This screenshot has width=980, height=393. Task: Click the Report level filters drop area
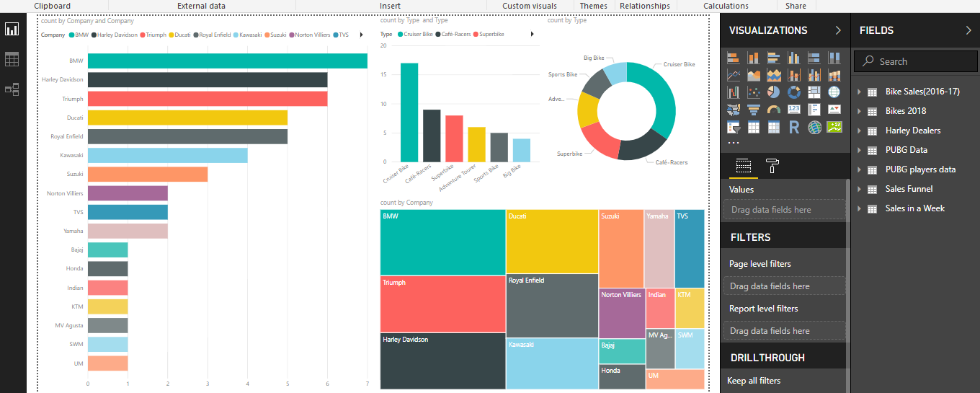pyautogui.click(x=785, y=331)
